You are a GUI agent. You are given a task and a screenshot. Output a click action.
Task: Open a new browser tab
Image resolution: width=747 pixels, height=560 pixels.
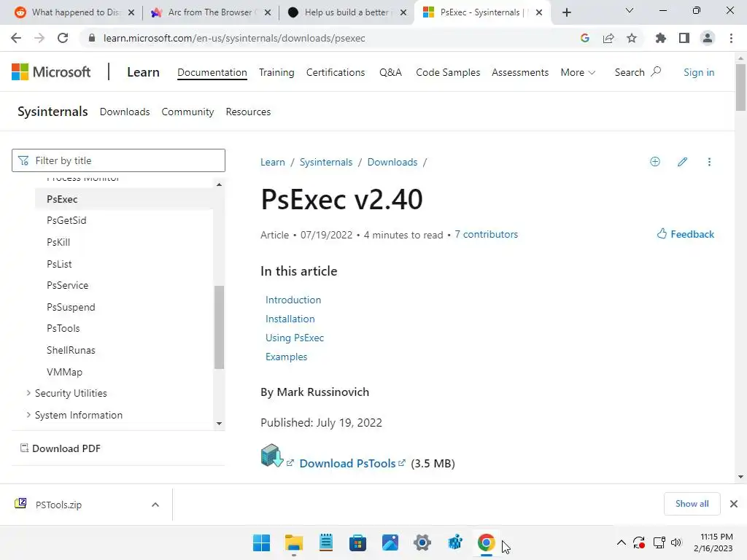tap(566, 12)
